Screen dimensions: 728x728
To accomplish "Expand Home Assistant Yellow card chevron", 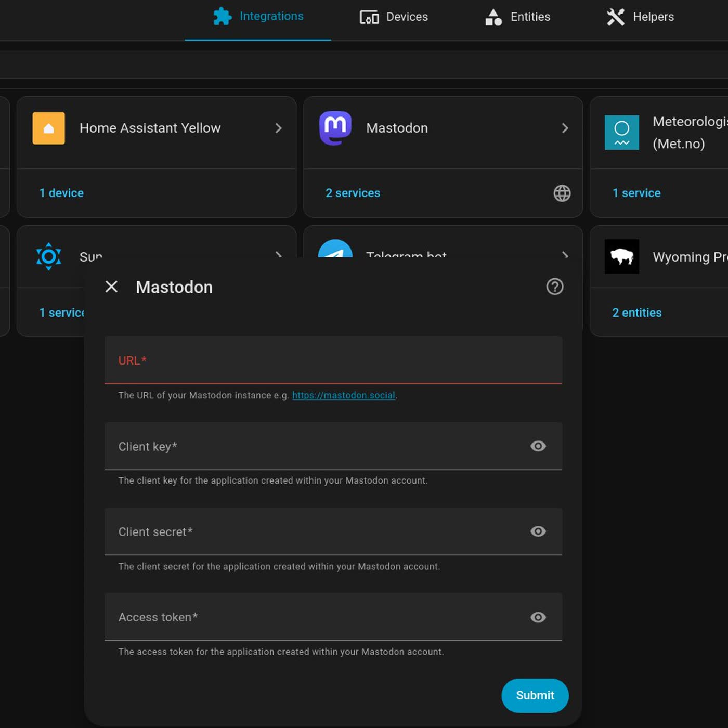I will coord(279,128).
